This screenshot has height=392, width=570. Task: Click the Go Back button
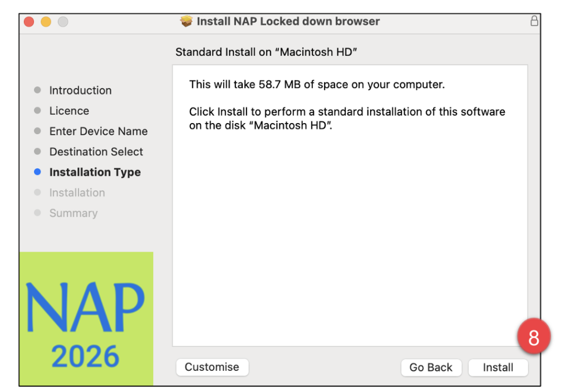(x=431, y=367)
